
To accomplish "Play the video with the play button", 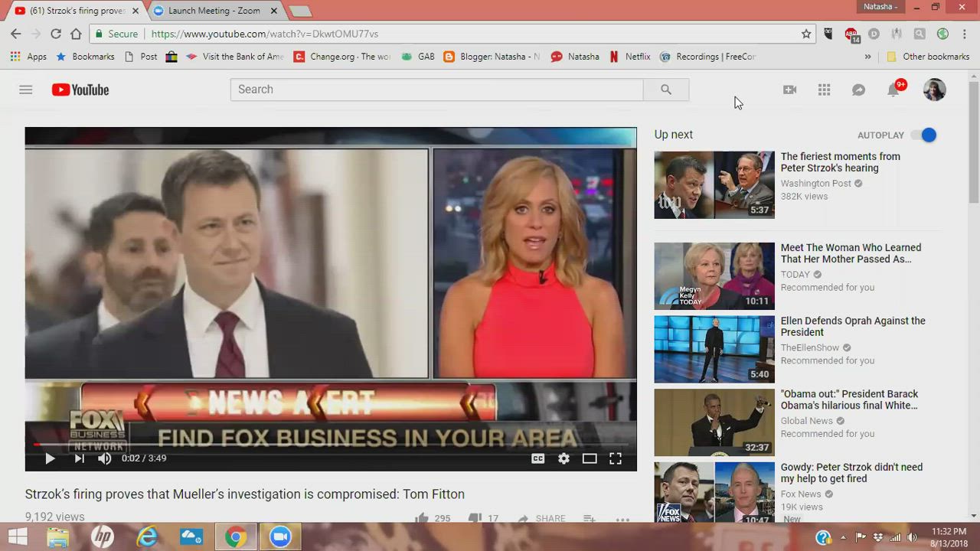I will [50, 458].
